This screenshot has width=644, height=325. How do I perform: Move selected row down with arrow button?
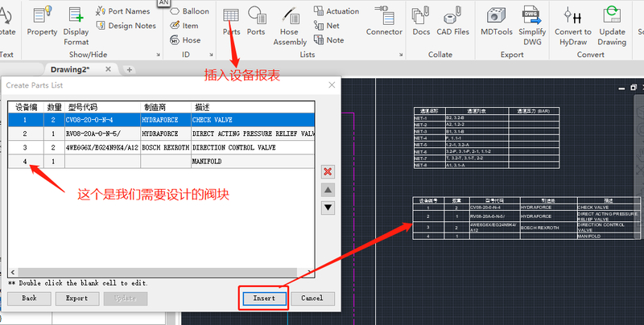pos(328,208)
